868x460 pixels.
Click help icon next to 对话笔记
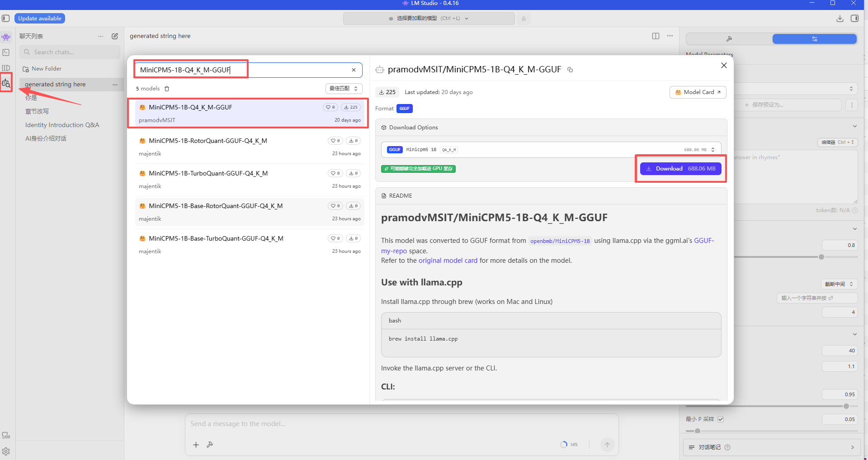point(727,447)
